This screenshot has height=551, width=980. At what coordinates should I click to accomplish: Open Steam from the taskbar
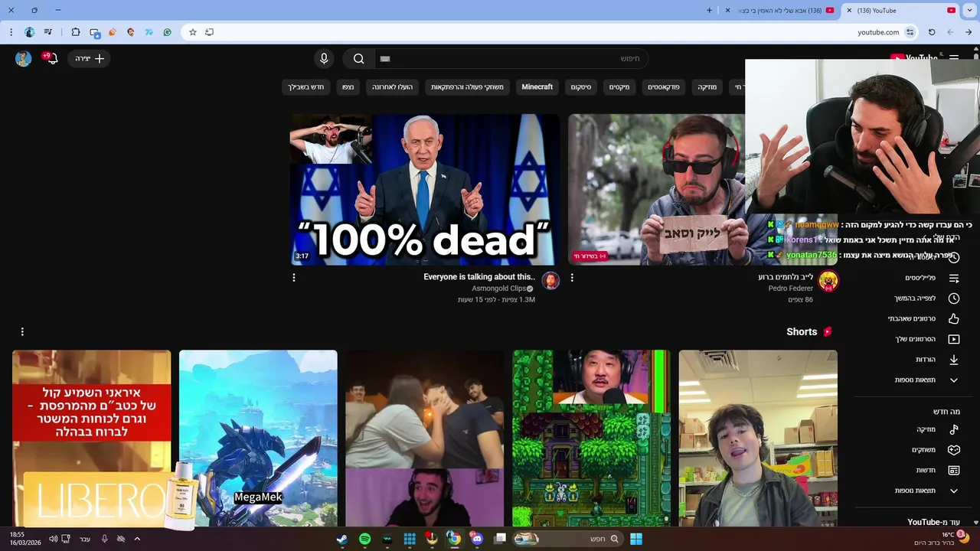[x=342, y=539]
